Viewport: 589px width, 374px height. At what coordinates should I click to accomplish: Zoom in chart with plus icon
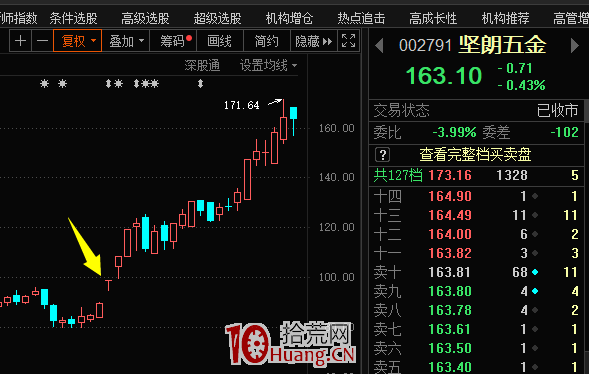coord(20,41)
